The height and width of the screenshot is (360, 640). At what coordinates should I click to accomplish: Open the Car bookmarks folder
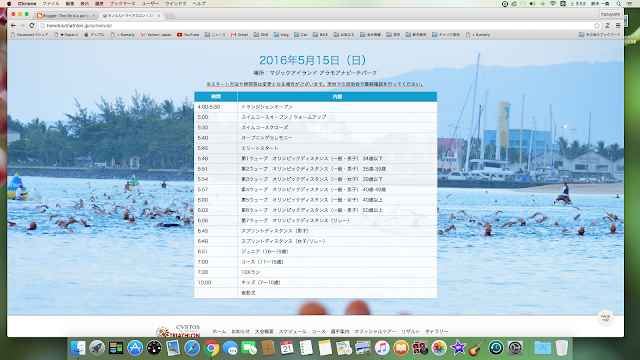click(x=301, y=35)
